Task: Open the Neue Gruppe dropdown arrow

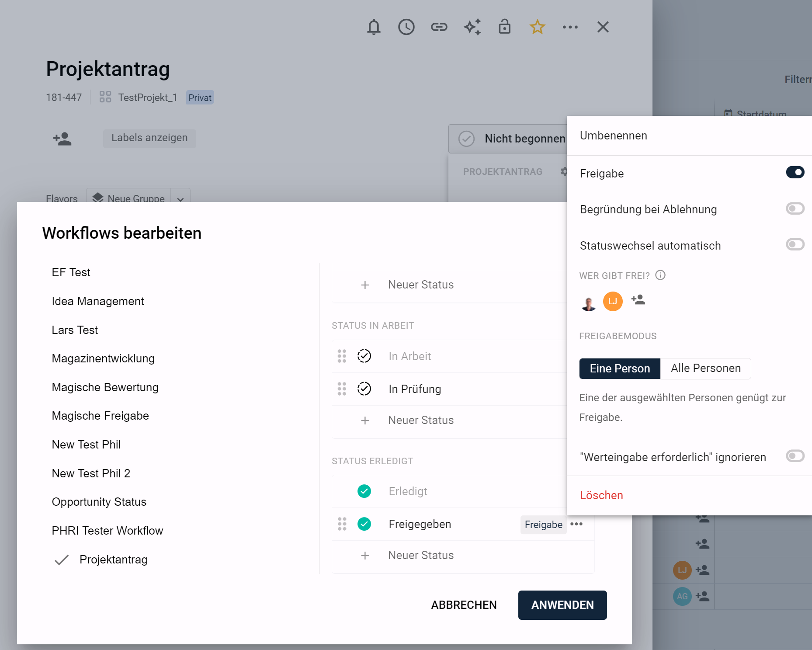Action: coord(180,198)
